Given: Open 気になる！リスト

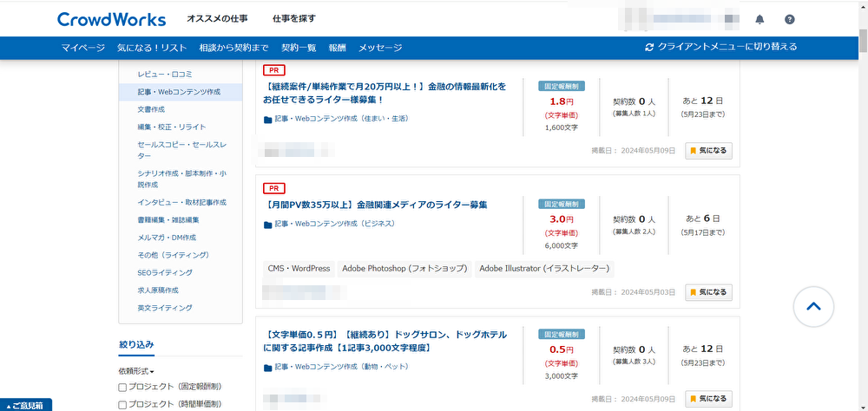Looking at the screenshot, I should (152, 48).
